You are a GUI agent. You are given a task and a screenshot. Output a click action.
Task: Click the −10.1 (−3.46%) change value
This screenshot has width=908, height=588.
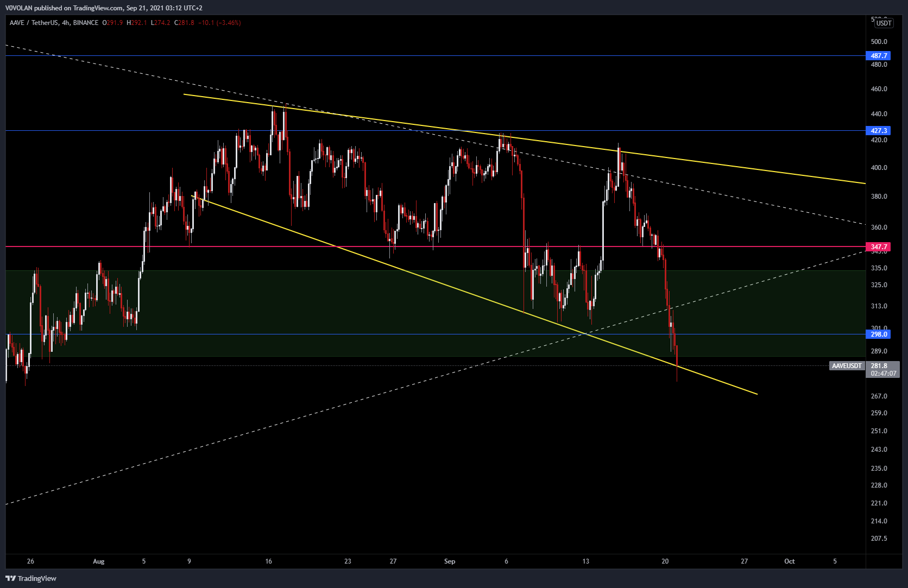coord(219,23)
